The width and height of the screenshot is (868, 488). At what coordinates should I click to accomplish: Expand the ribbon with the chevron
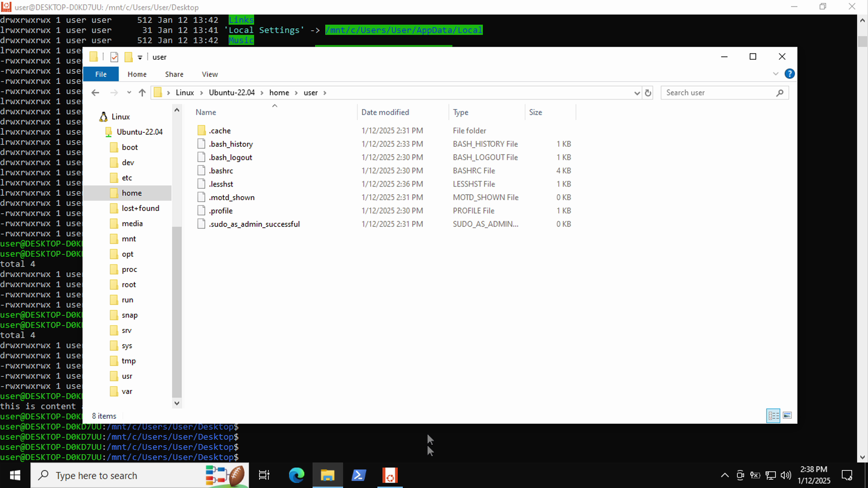point(775,74)
